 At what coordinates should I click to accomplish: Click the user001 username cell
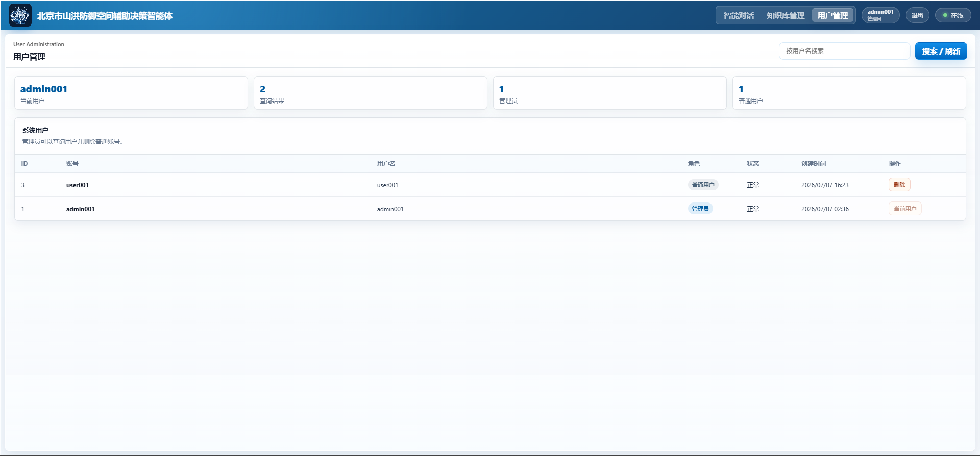[x=387, y=185]
